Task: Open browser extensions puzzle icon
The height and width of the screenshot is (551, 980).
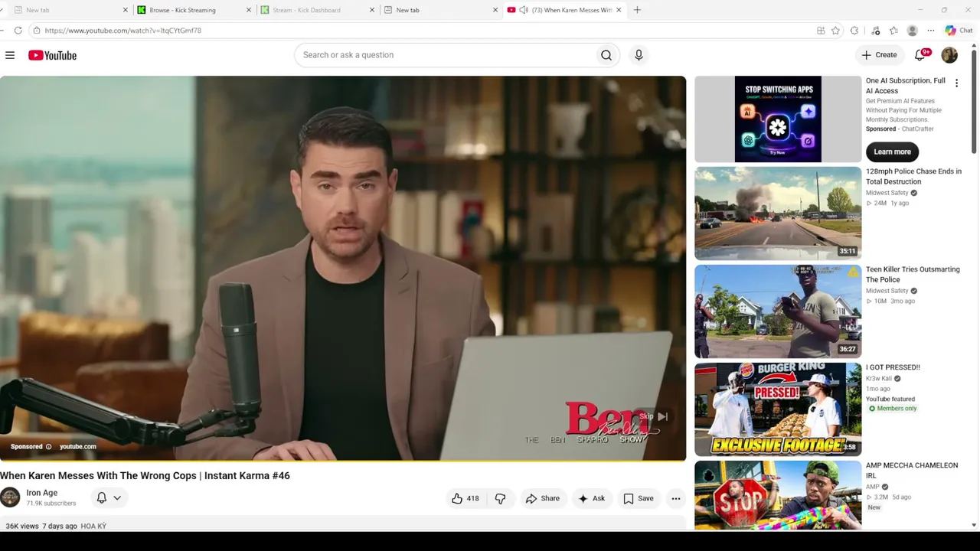Action: point(854,31)
